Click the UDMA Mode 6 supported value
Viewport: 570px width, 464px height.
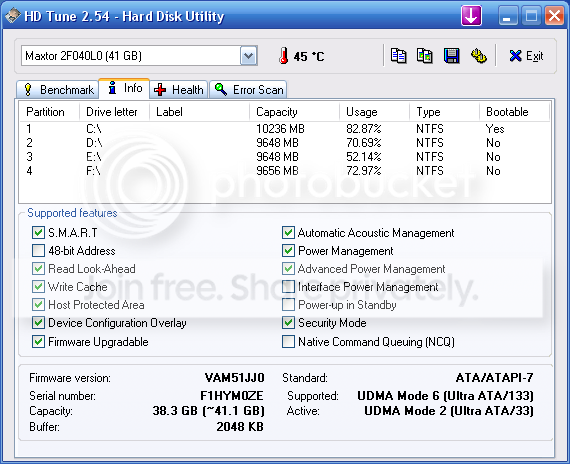click(445, 395)
